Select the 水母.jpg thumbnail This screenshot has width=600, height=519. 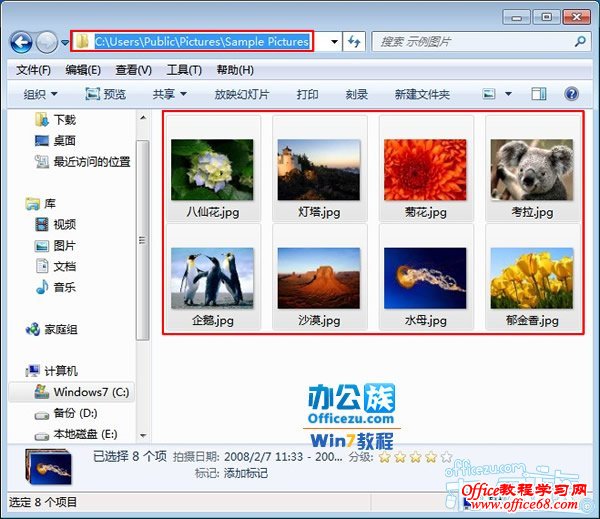[426, 277]
